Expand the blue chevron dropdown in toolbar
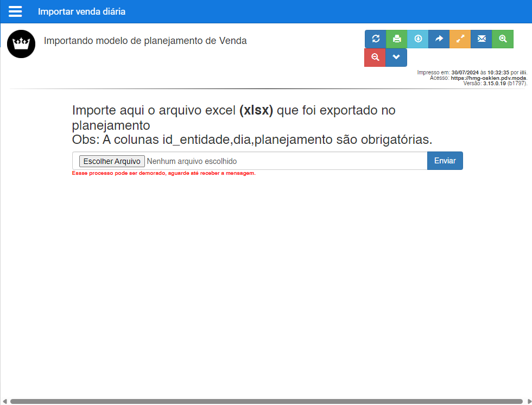Viewport: 532px width, 405px height. pyautogui.click(x=396, y=58)
